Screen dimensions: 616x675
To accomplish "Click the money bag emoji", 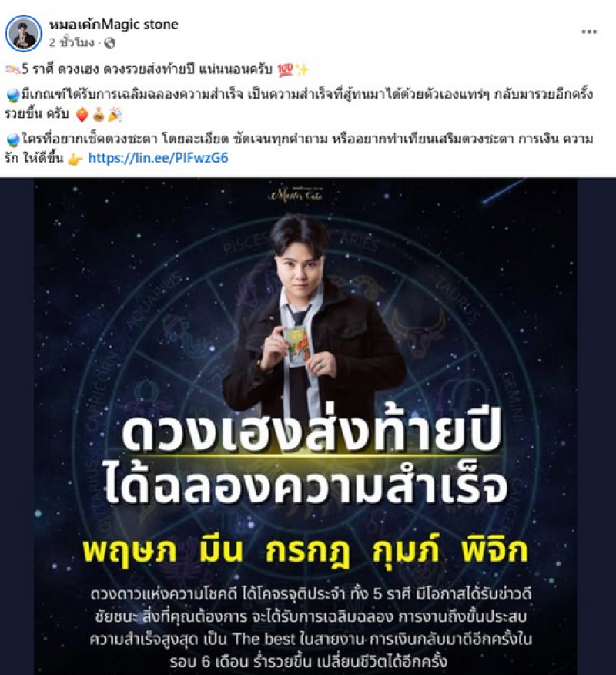I will pos(99,115).
